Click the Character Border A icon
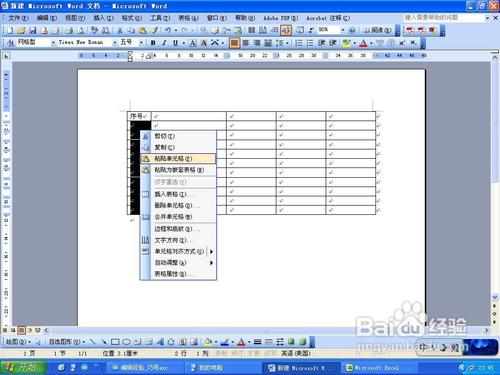The height and width of the screenshot is (375, 500). (x=193, y=43)
